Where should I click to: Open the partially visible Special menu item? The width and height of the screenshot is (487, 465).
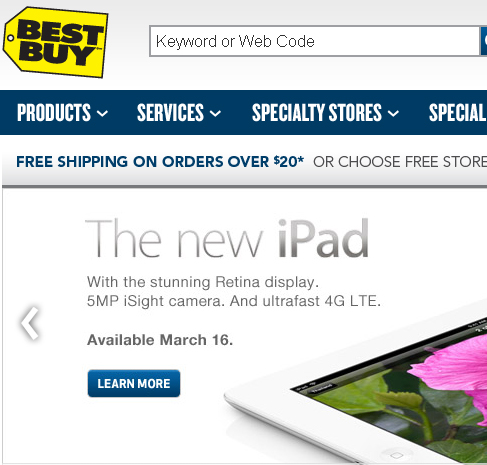coord(458,113)
